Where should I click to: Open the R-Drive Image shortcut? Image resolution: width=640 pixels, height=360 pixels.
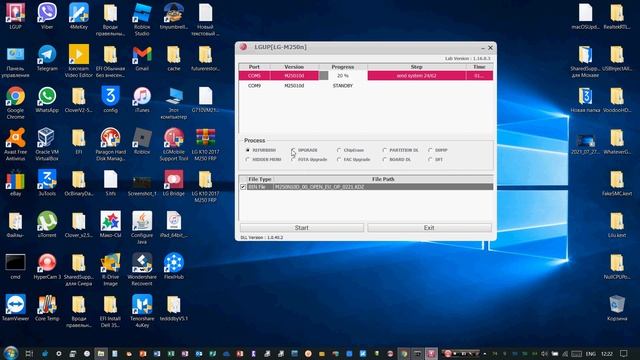coord(110,269)
